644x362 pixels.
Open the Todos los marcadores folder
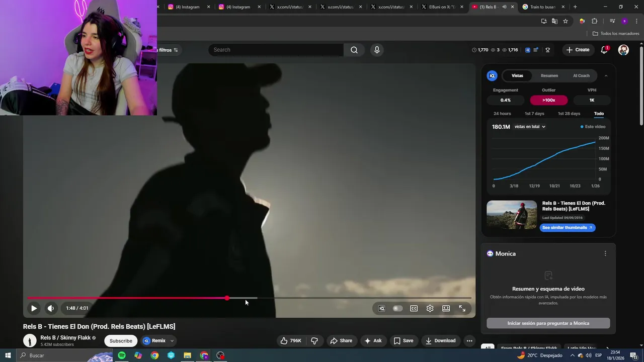(616, 34)
